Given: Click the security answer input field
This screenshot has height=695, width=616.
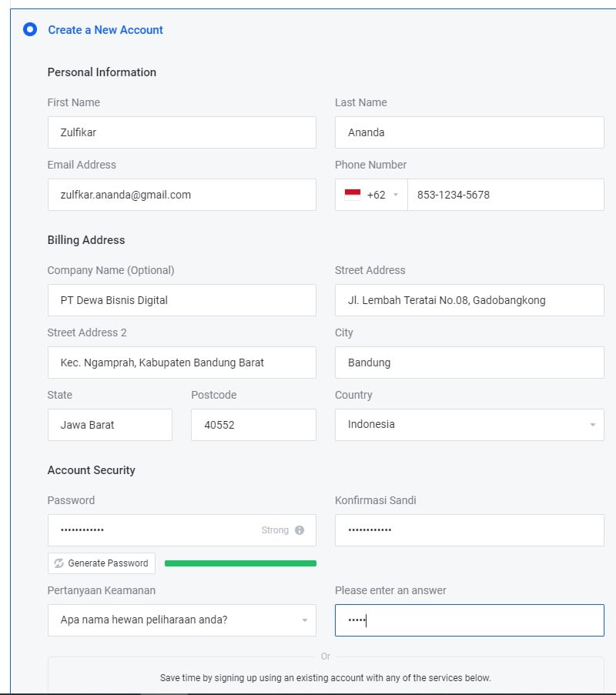Looking at the screenshot, I should point(469,620).
